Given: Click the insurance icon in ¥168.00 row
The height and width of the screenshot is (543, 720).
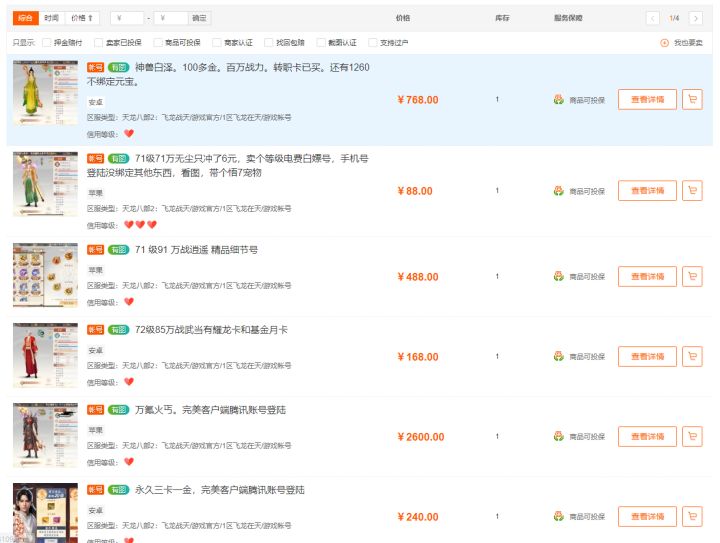Looking at the screenshot, I should (x=558, y=356).
